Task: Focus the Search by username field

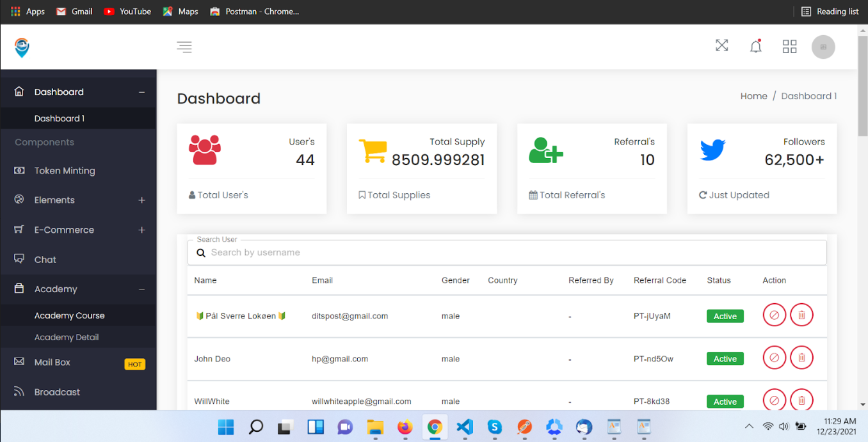Action: pos(507,253)
